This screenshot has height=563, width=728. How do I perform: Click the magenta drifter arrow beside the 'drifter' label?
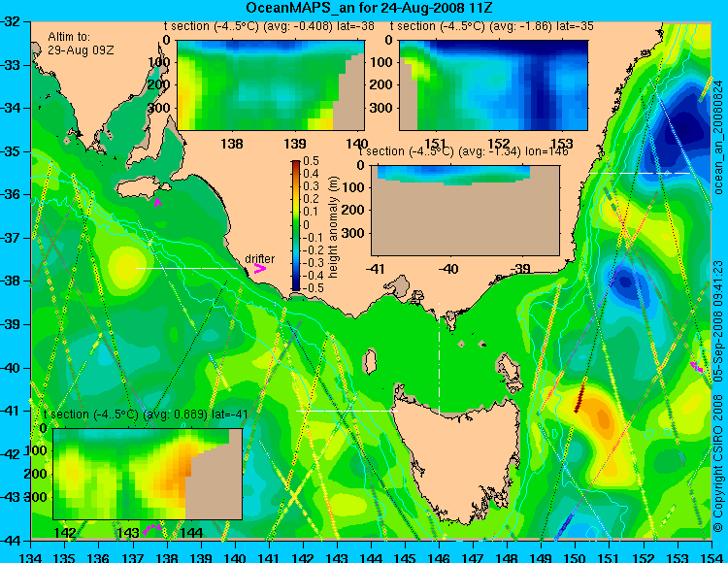pyautogui.click(x=259, y=269)
